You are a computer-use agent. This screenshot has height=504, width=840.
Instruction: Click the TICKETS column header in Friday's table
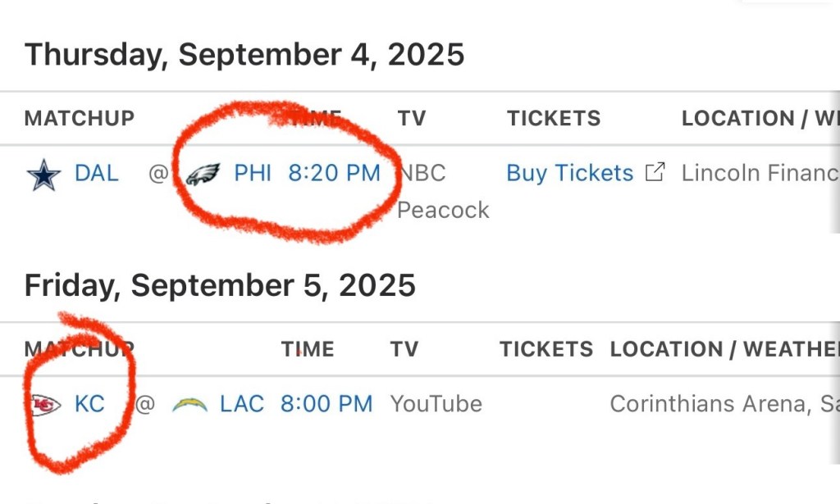[546, 349]
